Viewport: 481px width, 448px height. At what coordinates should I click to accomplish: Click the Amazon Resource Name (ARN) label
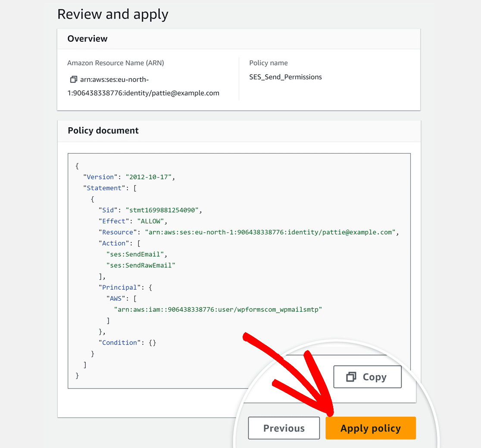(116, 63)
